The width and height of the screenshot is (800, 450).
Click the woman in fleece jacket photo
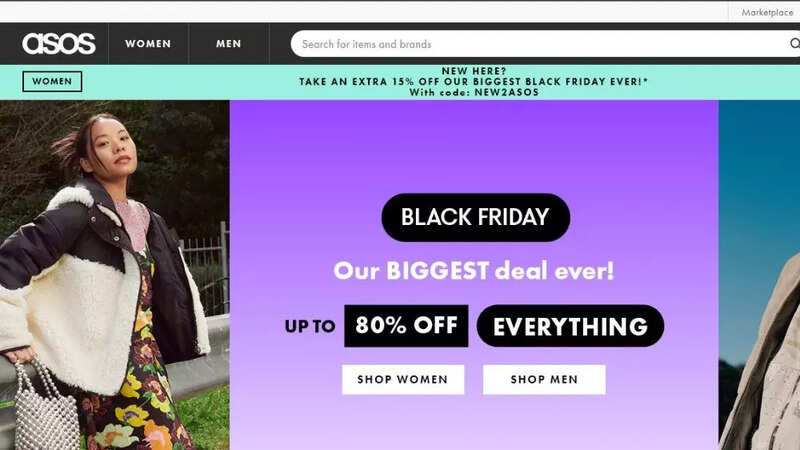click(115, 275)
